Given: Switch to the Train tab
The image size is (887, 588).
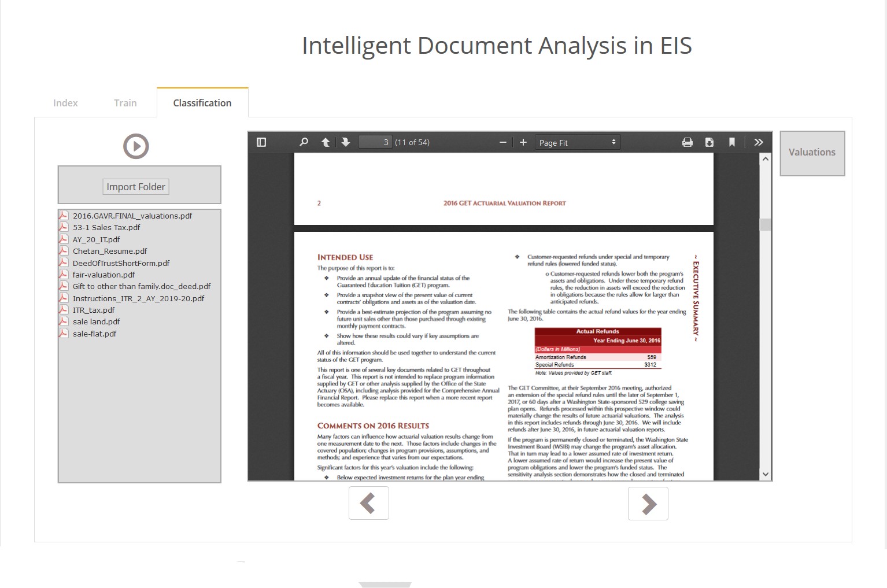Looking at the screenshot, I should coord(125,103).
